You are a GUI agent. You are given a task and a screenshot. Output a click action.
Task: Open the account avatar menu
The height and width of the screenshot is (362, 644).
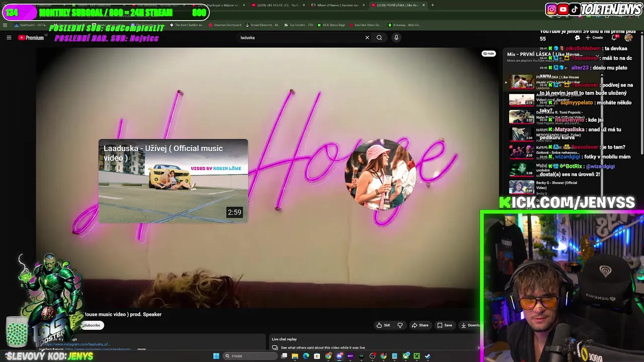[x=628, y=38]
